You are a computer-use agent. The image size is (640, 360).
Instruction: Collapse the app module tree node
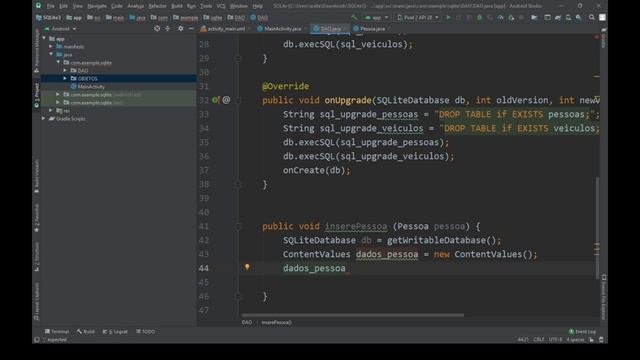coord(44,38)
